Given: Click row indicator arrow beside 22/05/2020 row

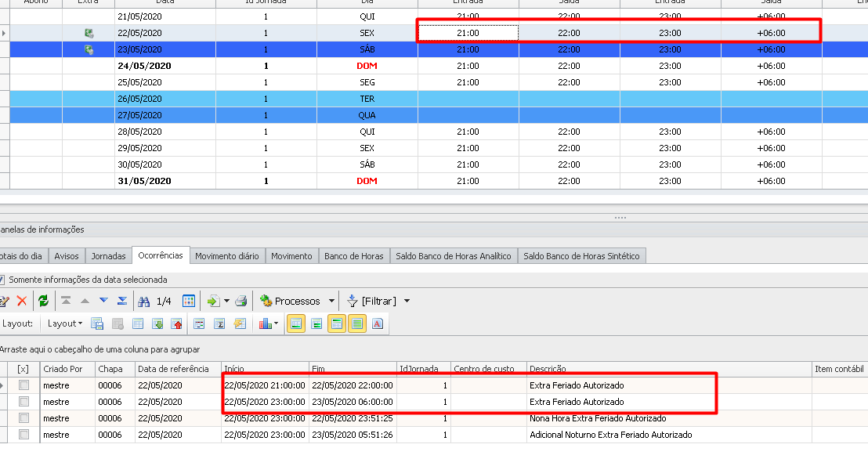Looking at the screenshot, I should click(x=4, y=33).
